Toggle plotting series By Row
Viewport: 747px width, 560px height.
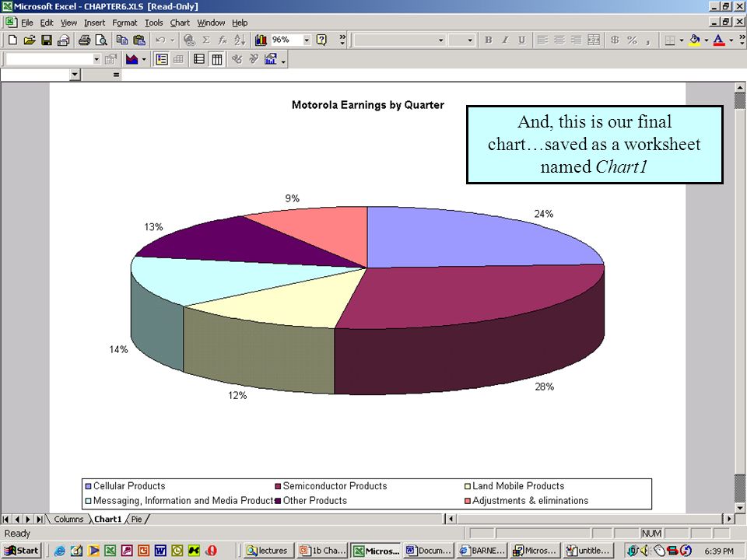tap(199, 60)
